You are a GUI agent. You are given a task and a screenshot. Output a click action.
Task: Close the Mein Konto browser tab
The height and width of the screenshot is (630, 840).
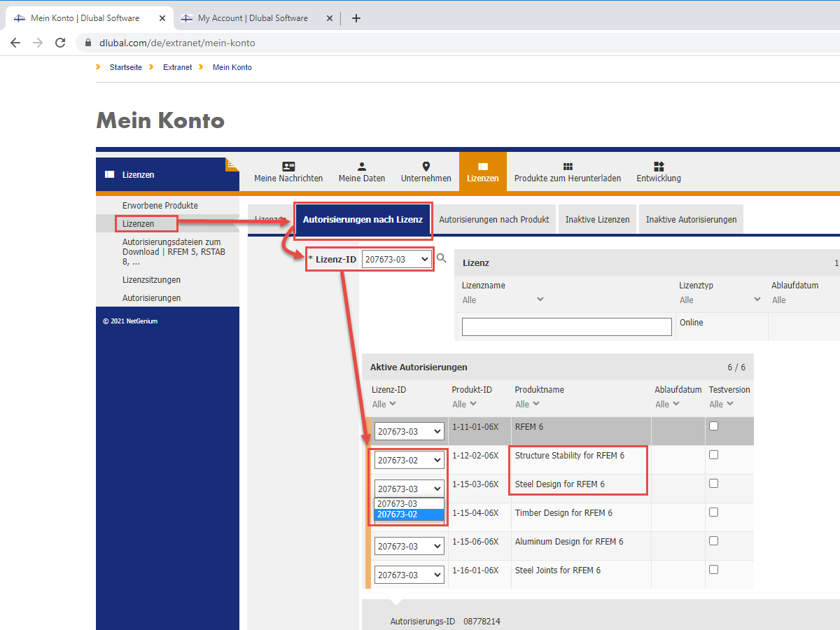coord(161,18)
